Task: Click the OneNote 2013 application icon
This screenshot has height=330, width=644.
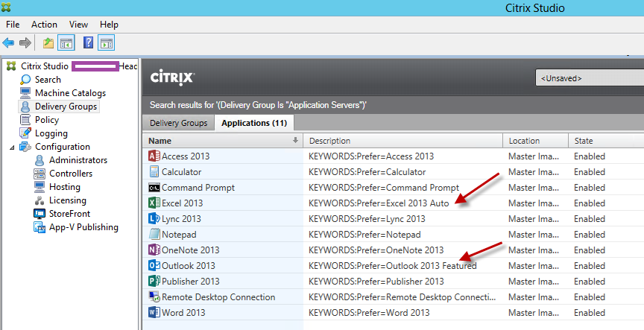Action: tap(154, 250)
